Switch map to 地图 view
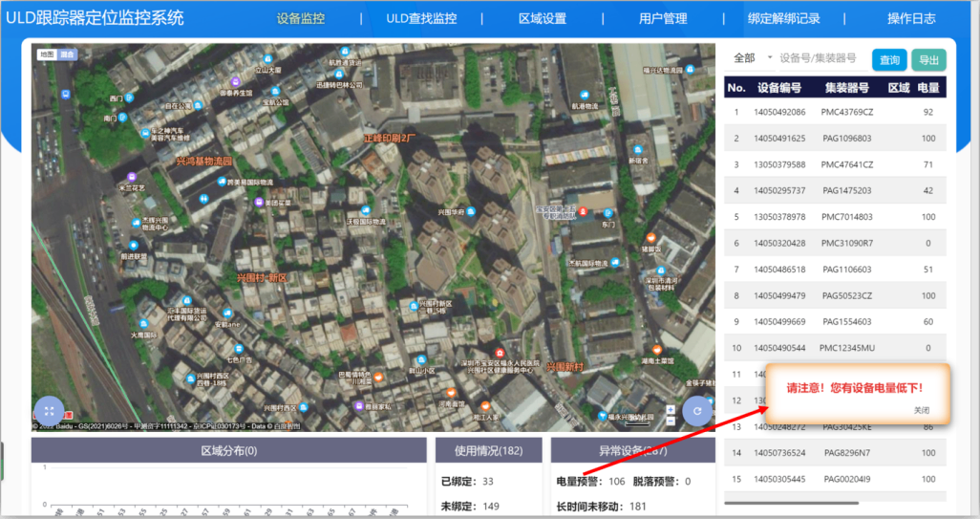The height and width of the screenshot is (519, 980). pyautogui.click(x=47, y=54)
